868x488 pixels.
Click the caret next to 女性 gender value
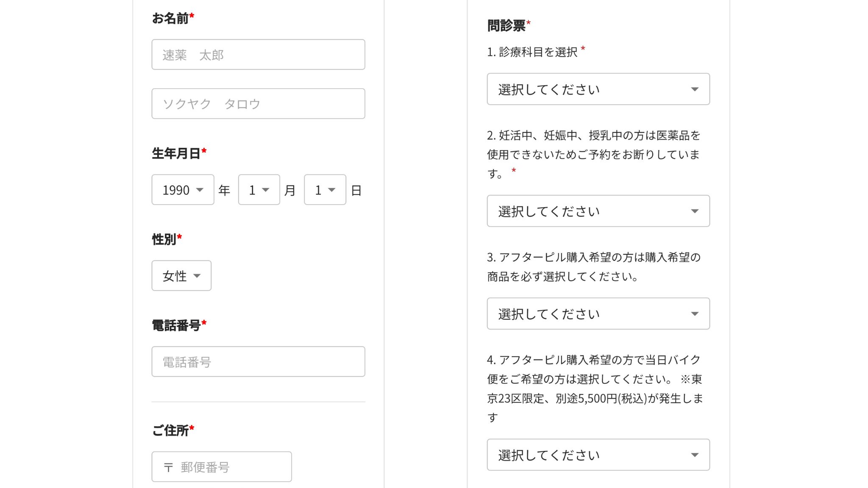[197, 276]
